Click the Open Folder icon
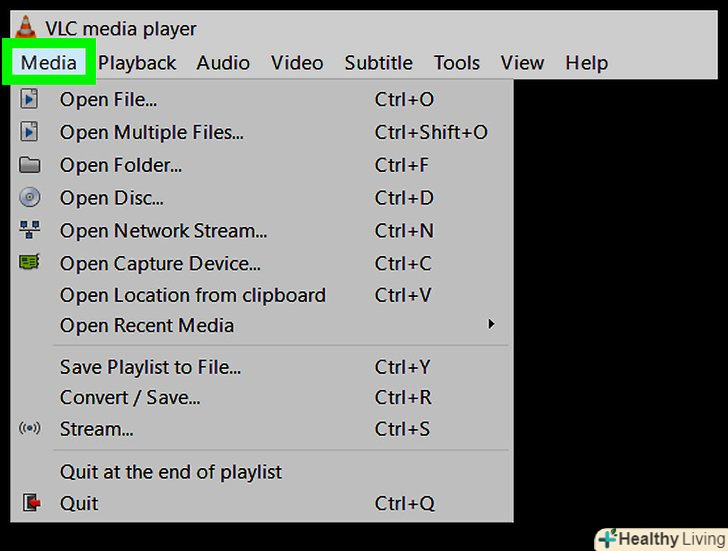The width and height of the screenshot is (728, 551). coord(30,165)
